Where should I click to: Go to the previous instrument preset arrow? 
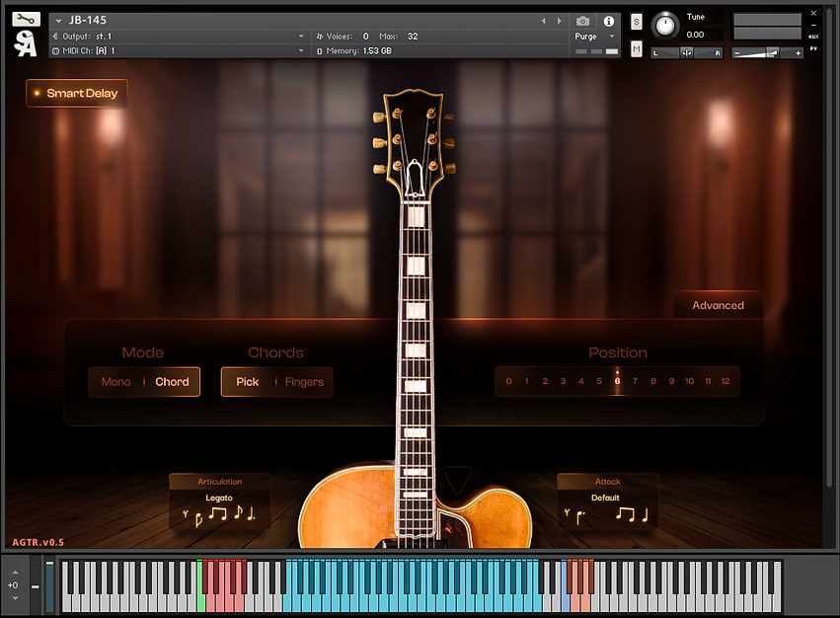coord(543,21)
